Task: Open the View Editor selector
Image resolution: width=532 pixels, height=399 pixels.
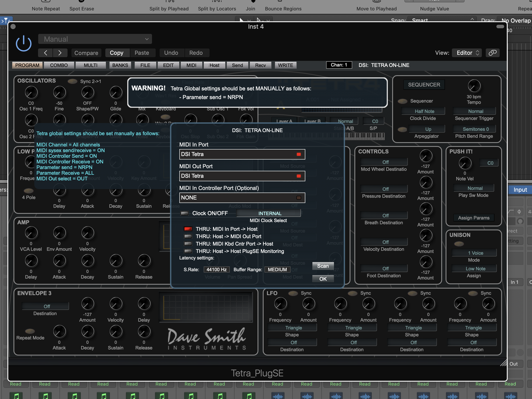Action: tap(467, 53)
